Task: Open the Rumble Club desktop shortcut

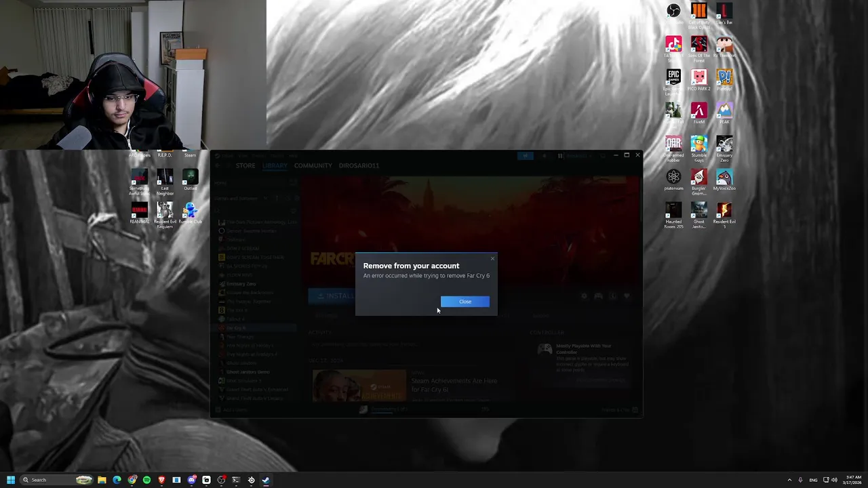Action: [190, 213]
